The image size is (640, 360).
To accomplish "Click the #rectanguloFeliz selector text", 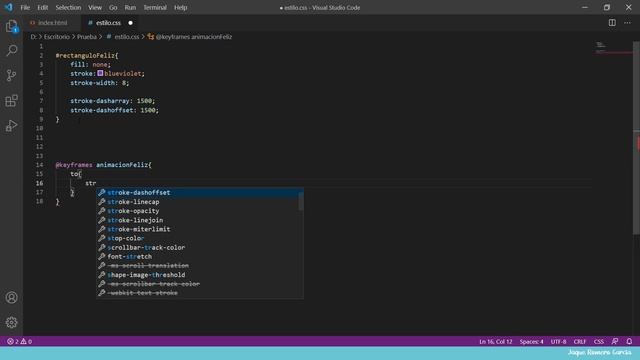I will (x=87, y=56).
